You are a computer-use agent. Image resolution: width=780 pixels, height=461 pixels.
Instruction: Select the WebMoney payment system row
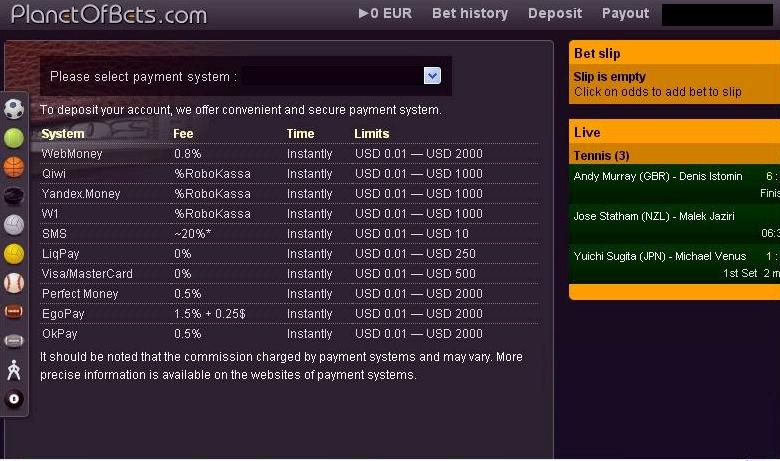pos(289,154)
